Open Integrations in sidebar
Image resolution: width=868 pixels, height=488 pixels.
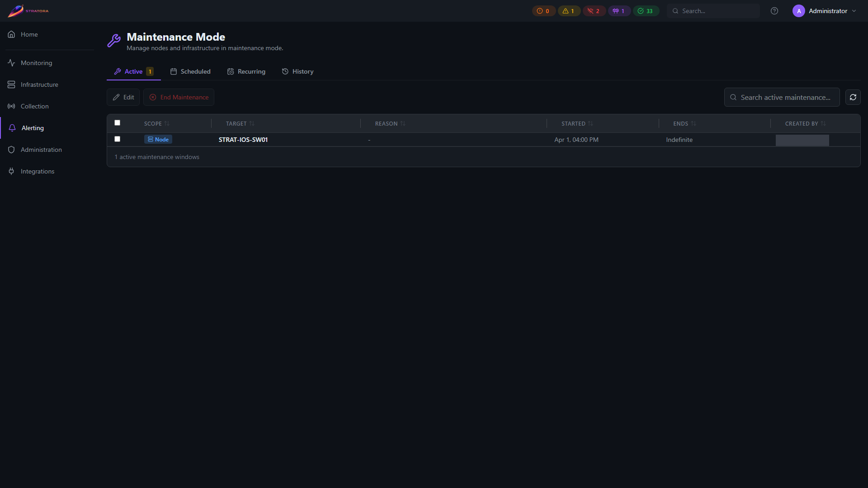click(x=47, y=171)
